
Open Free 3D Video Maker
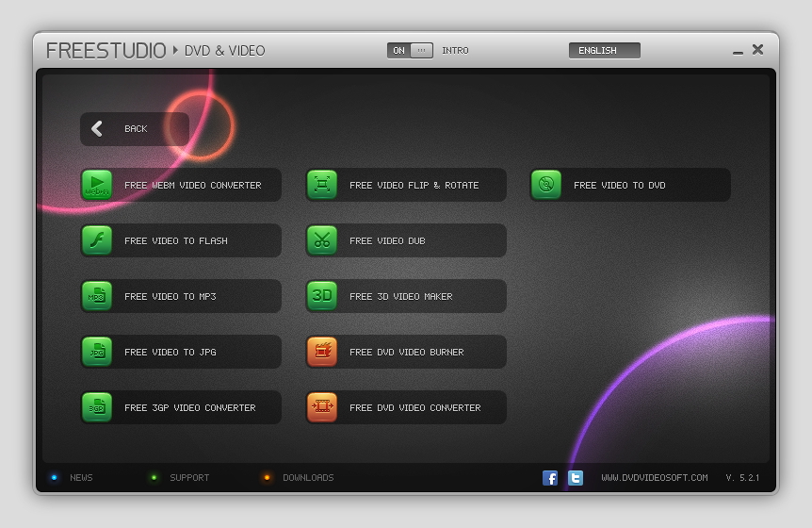pyautogui.click(x=406, y=296)
